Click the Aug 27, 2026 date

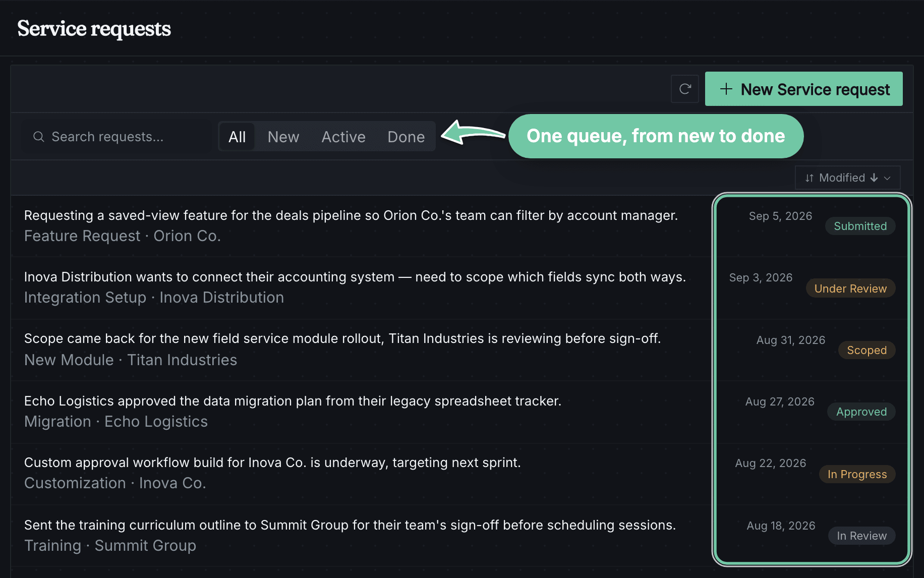tap(780, 401)
